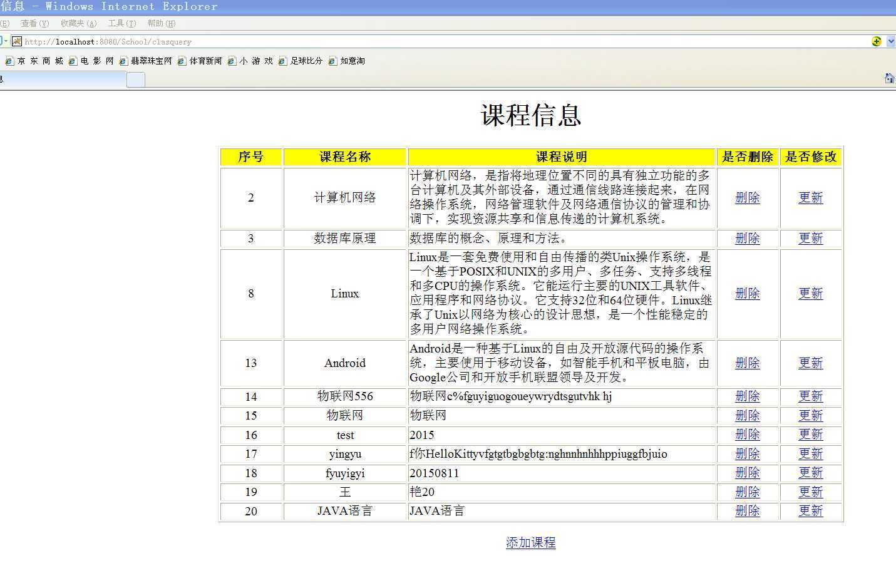Select the 计算机网络 course name cell
Viewport: 896px width, 588px height.
pos(345,198)
